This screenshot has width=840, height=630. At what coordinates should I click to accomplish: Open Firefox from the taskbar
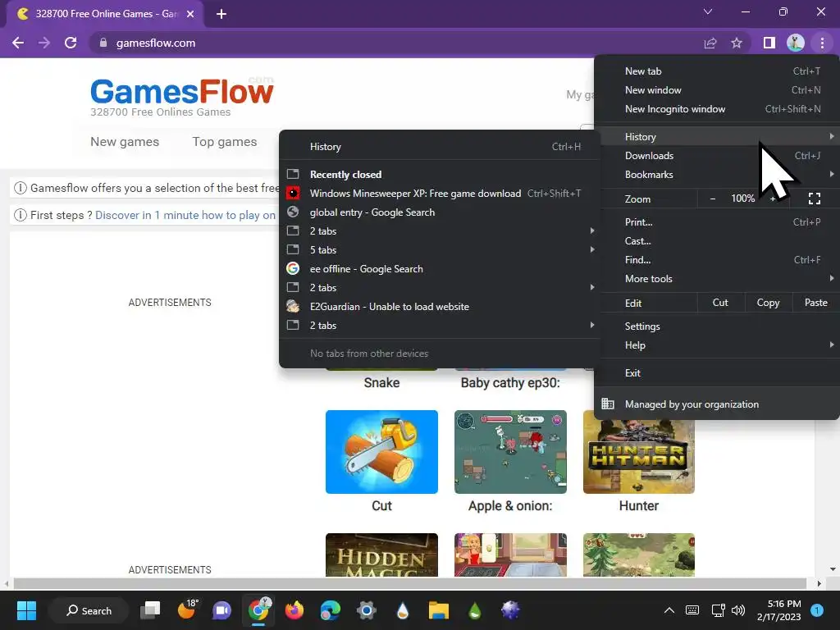coord(294,610)
